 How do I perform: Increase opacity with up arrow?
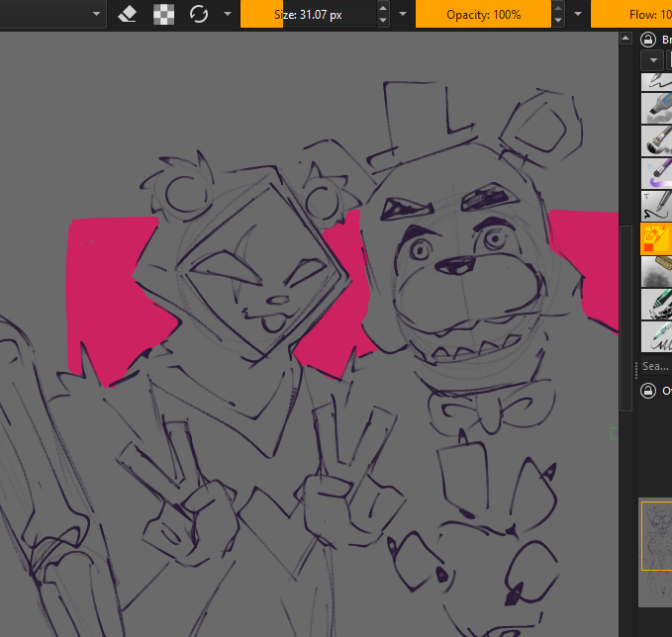pyautogui.click(x=558, y=8)
